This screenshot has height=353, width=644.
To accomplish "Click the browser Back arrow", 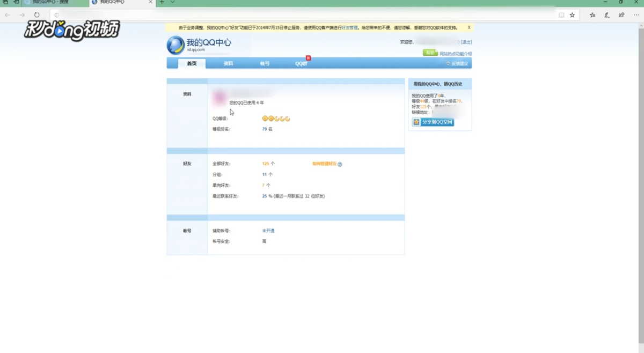I will coord(8,15).
